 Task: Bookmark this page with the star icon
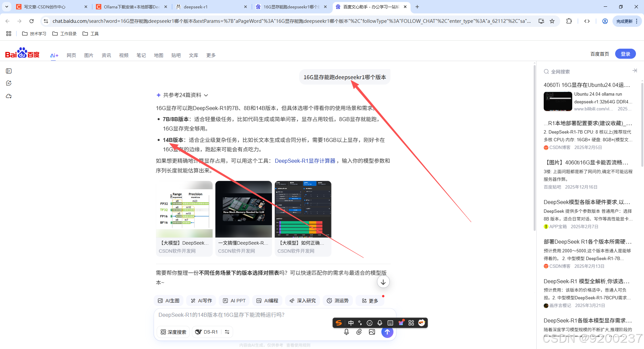click(x=552, y=21)
